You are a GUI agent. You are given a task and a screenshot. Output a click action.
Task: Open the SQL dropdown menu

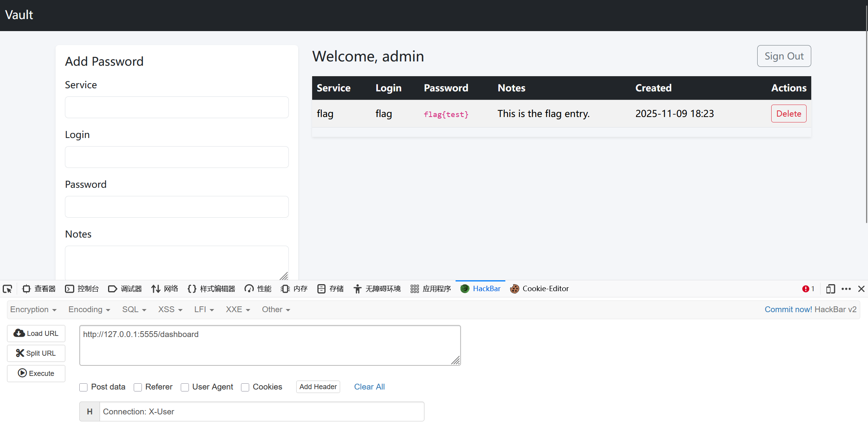[134, 309]
